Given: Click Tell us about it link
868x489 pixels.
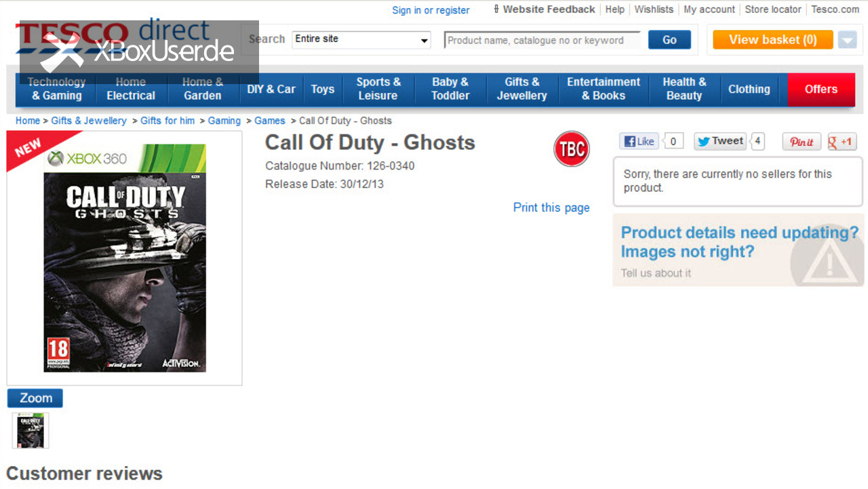Looking at the screenshot, I should [x=656, y=273].
